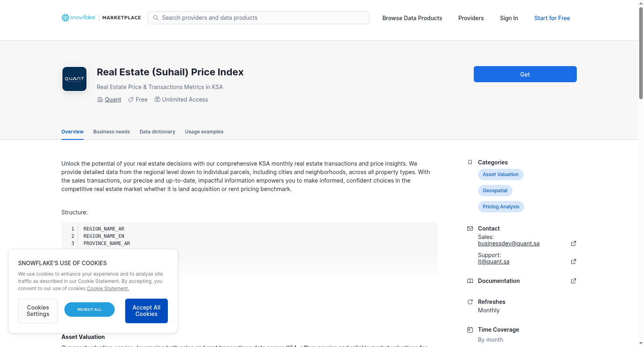Click the page vertical scrollbar thumb

pos(641,52)
